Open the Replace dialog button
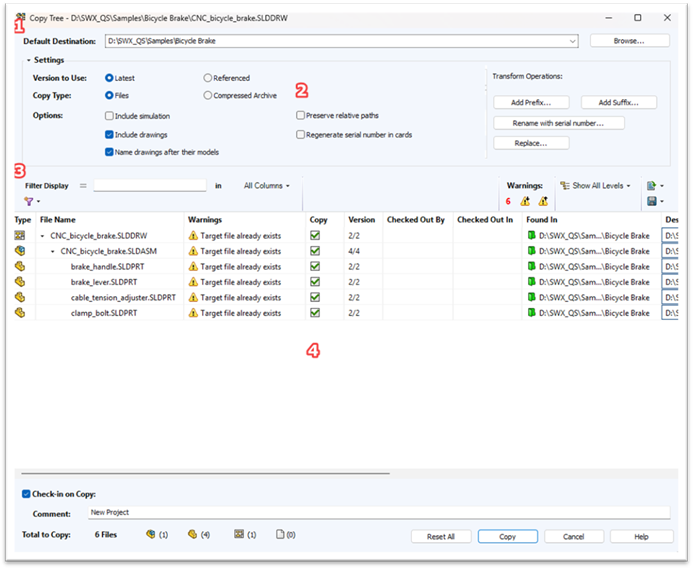 coord(531,143)
